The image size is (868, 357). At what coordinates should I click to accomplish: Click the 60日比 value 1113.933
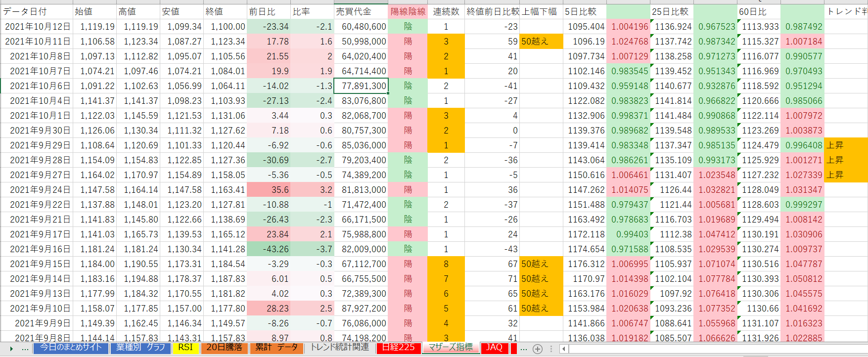click(x=758, y=27)
